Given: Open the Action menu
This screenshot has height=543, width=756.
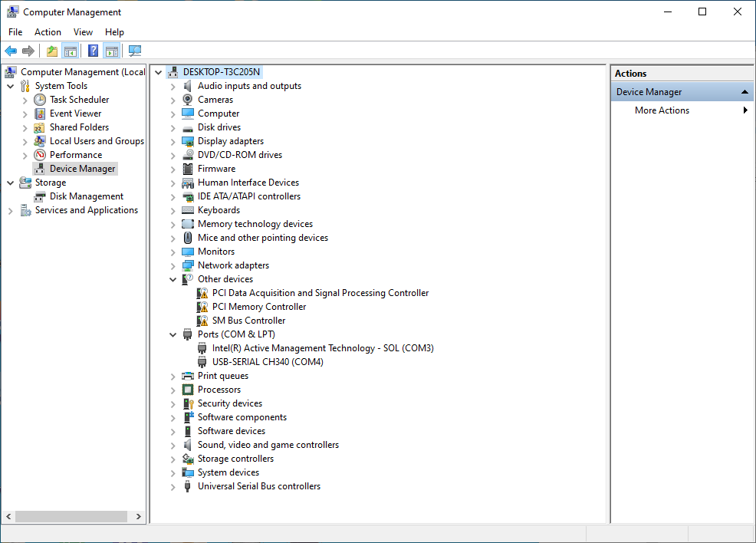Looking at the screenshot, I should 48,31.
